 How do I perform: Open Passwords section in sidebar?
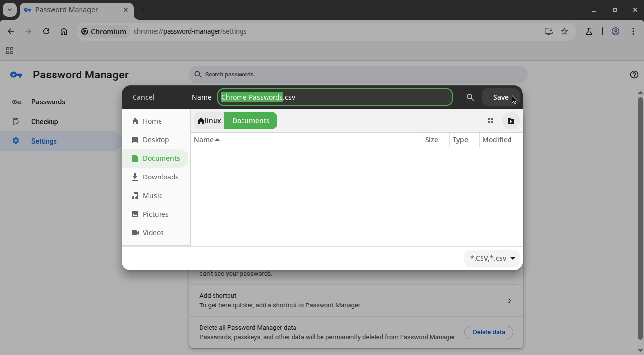tap(60, 102)
